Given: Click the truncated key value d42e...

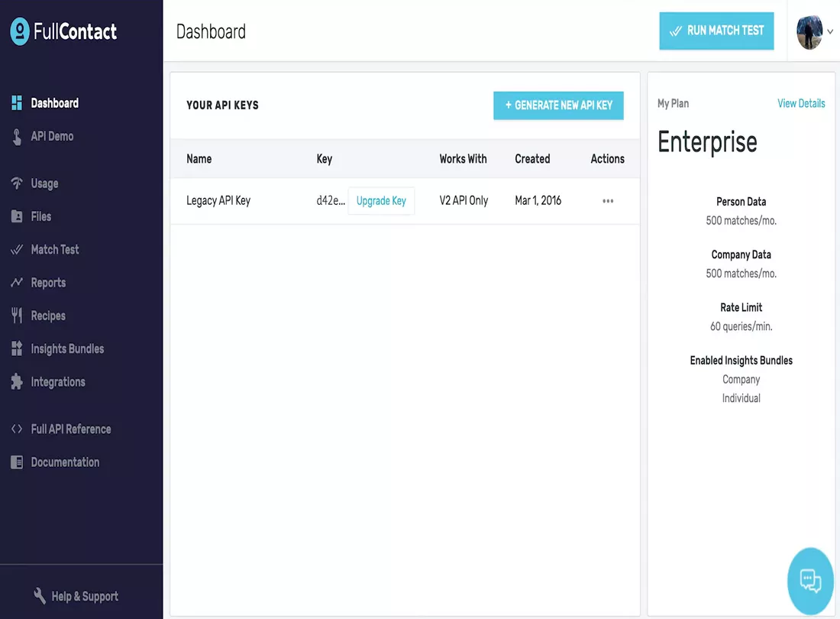Looking at the screenshot, I should click(x=331, y=200).
